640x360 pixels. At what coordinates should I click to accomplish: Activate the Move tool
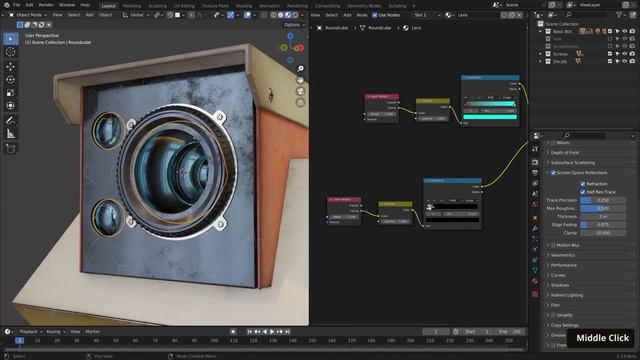coord(11,66)
